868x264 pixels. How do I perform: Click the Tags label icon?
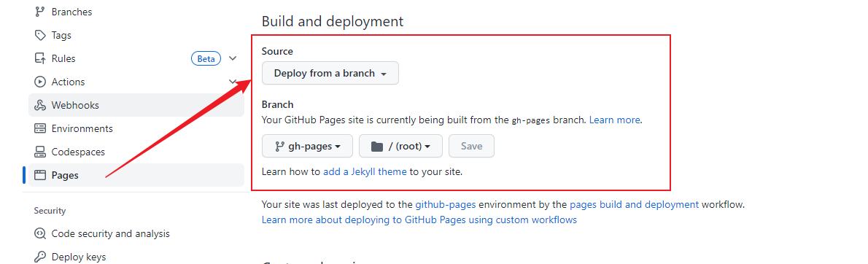click(40, 35)
